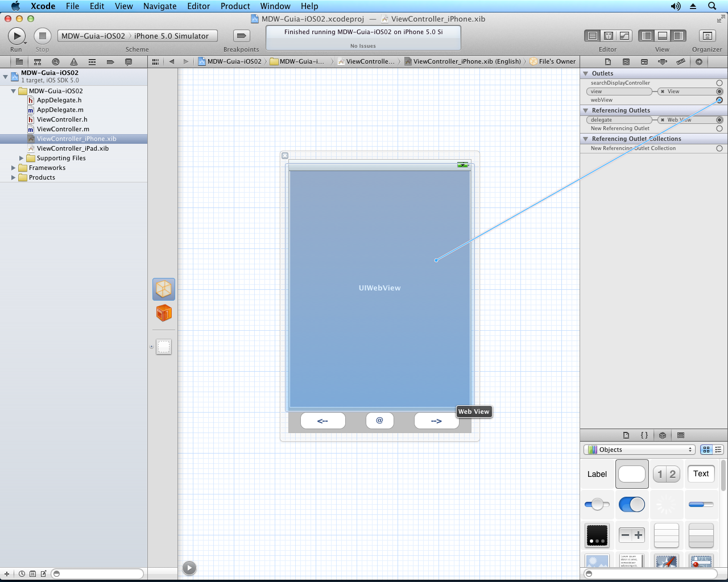Open the Product menu
728x582 pixels.
tap(235, 6)
